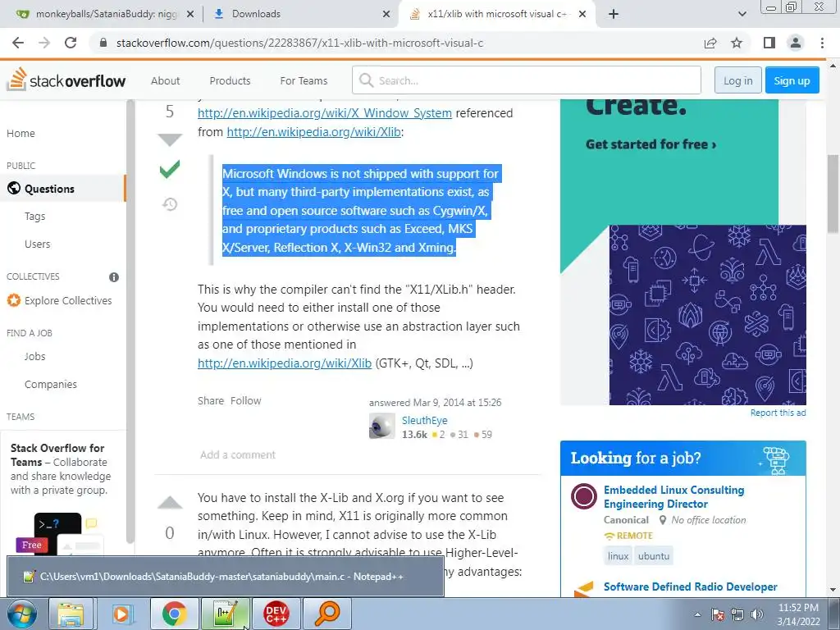The image size is (840, 630).
Task: Open Tags in the sidebar
Action: [x=34, y=217]
